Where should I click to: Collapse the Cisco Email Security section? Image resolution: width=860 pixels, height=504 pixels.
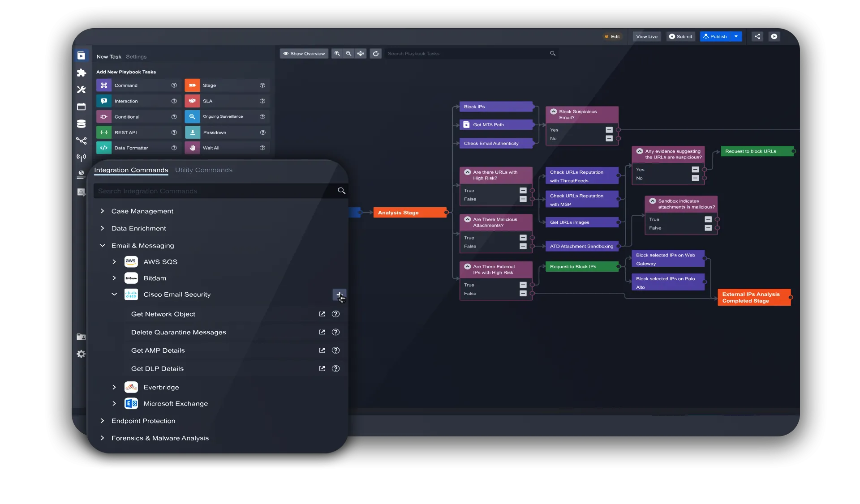(x=114, y=294)
